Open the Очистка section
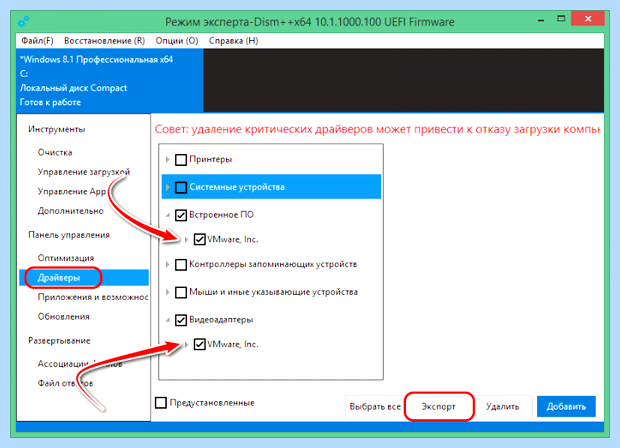The image size is (620, 448). click(55, 152)
